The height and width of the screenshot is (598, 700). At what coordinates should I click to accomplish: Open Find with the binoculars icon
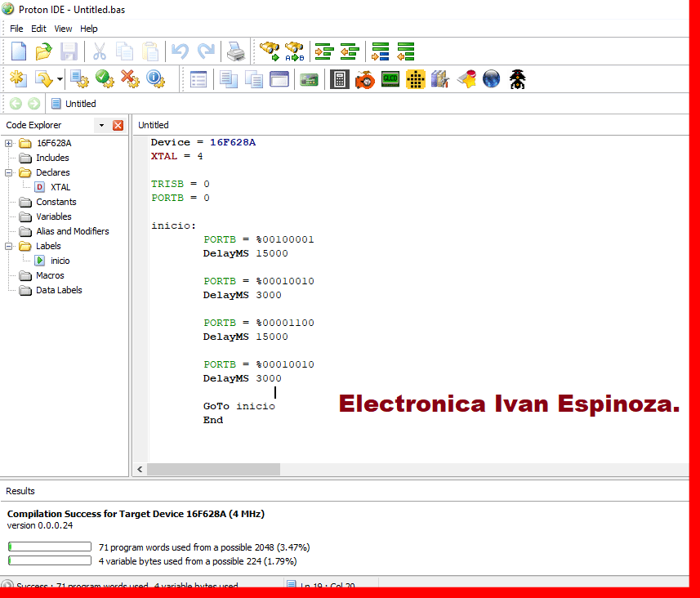coord(270,51)
